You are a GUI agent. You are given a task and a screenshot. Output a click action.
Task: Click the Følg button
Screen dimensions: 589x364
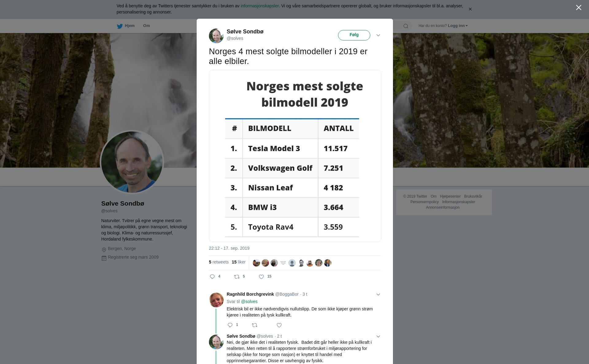click(x=354, y=35)
